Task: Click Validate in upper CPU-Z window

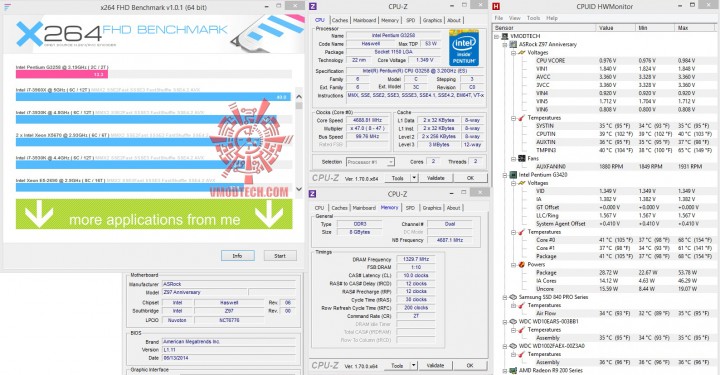Action: coord(435,178)
